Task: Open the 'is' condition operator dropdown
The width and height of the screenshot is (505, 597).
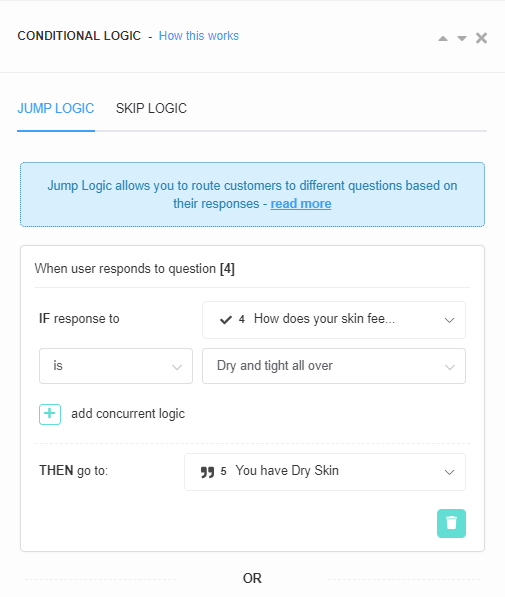Action: [116, 366]
